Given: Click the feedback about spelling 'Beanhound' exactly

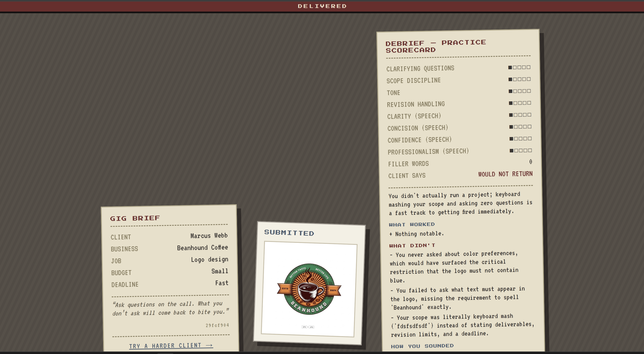Looking at the screenshot, I should coord(458,298).
